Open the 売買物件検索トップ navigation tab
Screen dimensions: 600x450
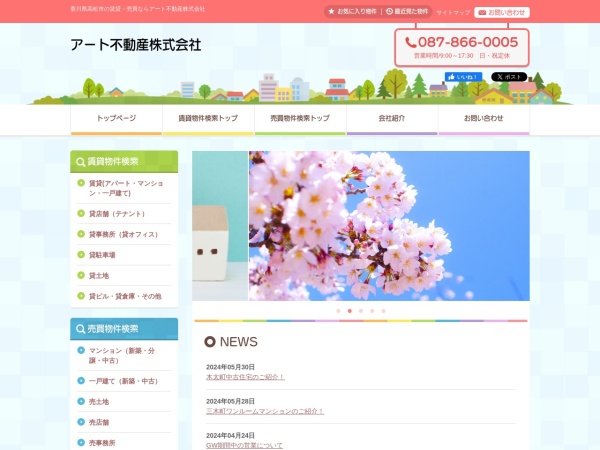click(x=300, y=120)
